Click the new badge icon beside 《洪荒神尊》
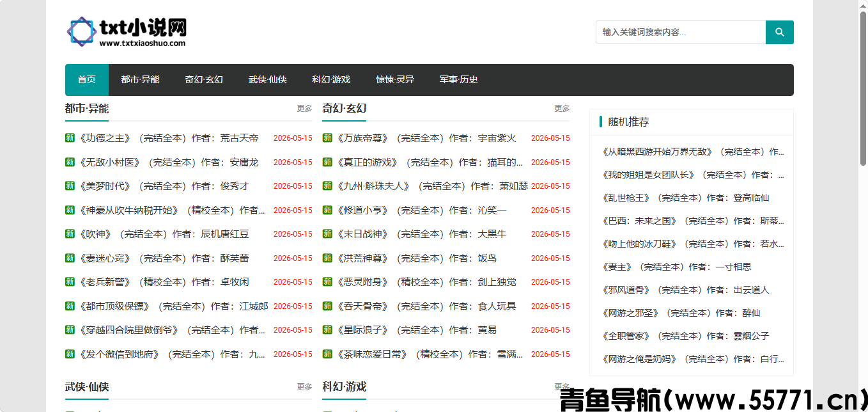 [327, 258]
